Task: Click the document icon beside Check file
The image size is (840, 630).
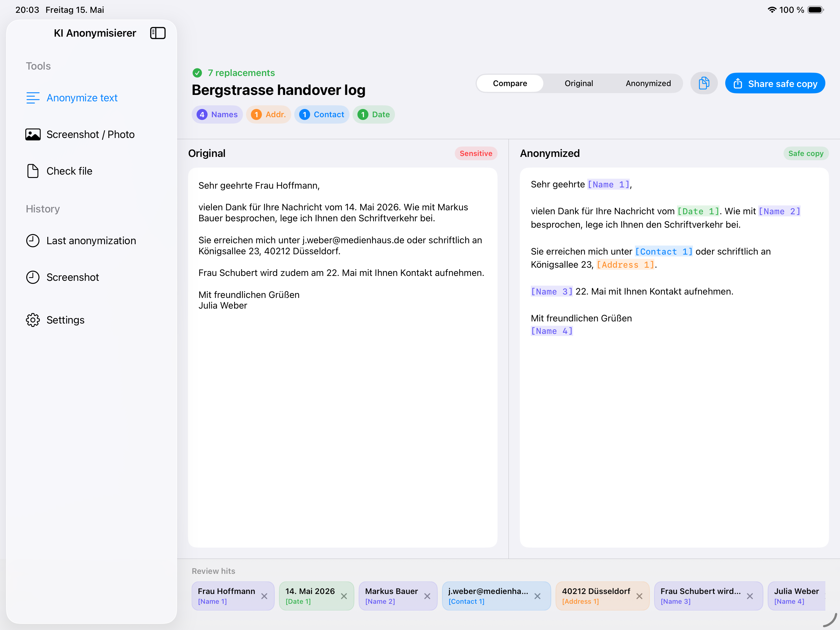Action: pyautogui.click(x=33, y=171)
